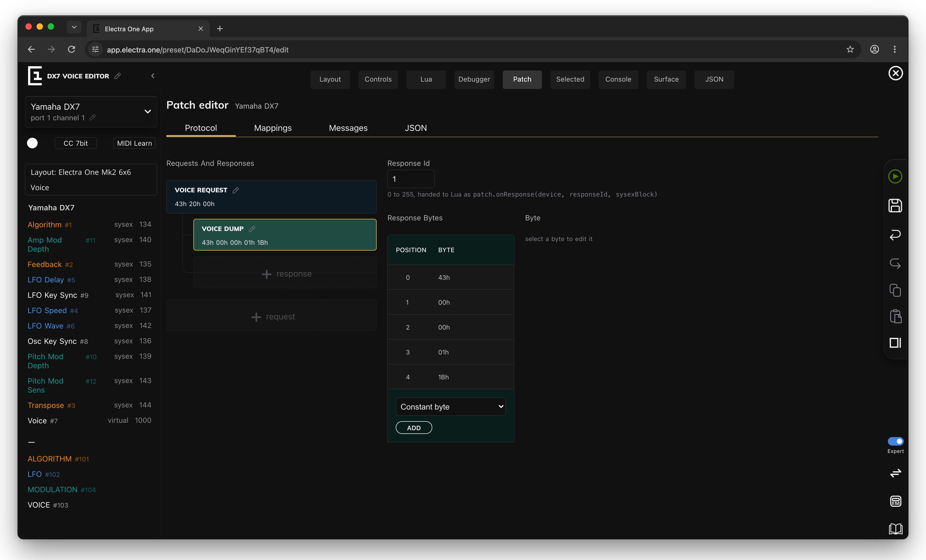Open the top JSON tab

pos(714,79)
